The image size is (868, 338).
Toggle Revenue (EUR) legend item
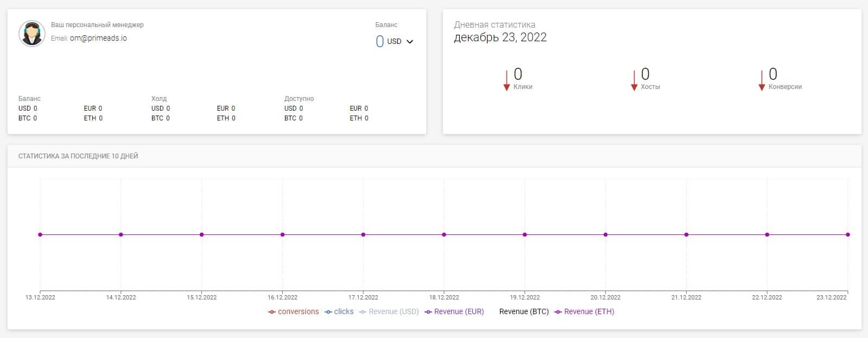[454, 311]
